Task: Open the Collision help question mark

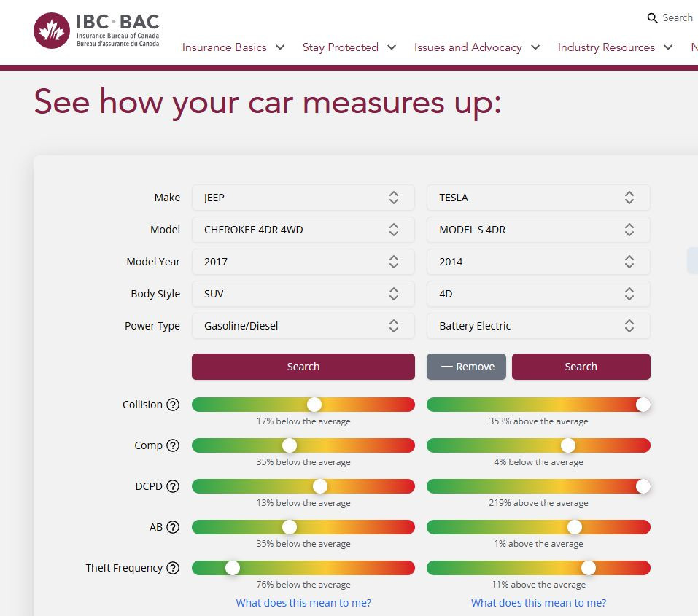Action: coord(173,405)
